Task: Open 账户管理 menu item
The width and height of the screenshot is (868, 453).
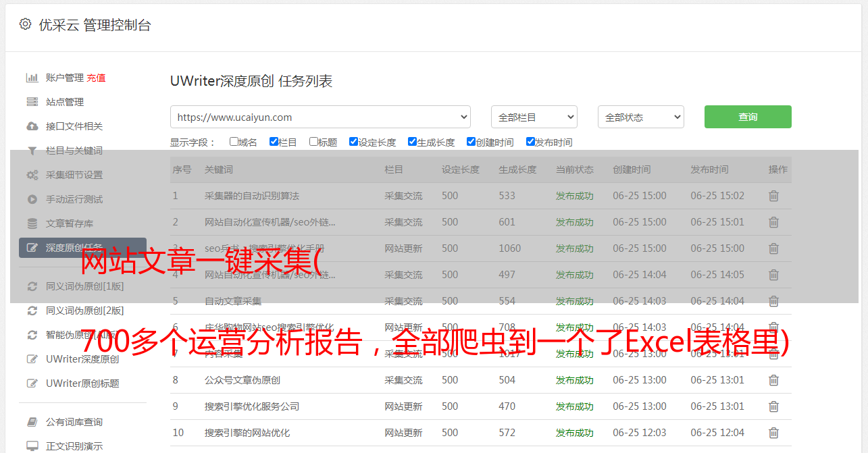Action: point(65,78)
